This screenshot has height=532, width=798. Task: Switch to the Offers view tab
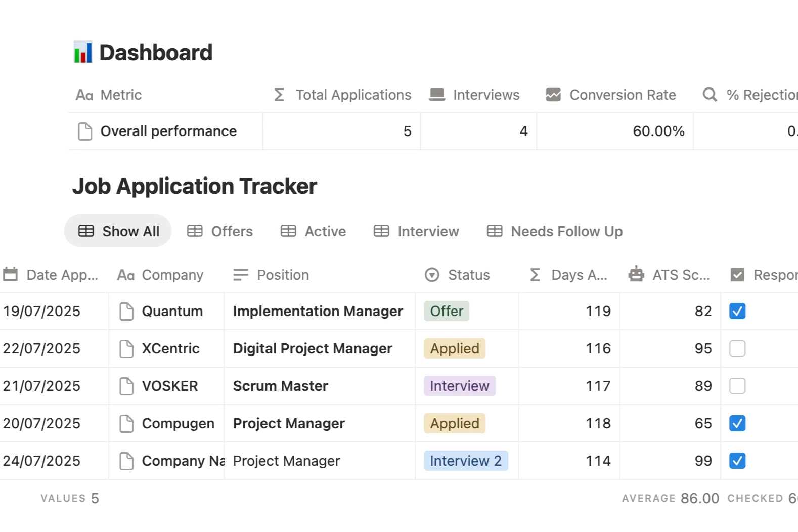pos(220,231)
